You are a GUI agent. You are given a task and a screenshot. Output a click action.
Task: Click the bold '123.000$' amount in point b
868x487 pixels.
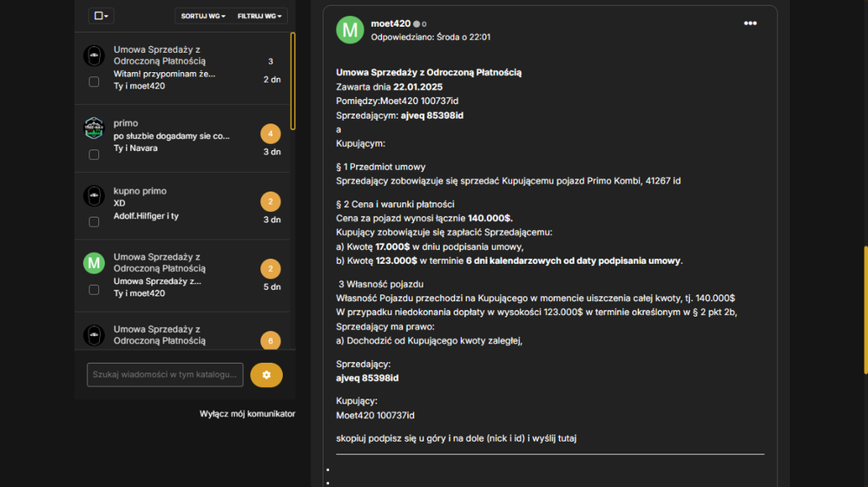(397, 260)
